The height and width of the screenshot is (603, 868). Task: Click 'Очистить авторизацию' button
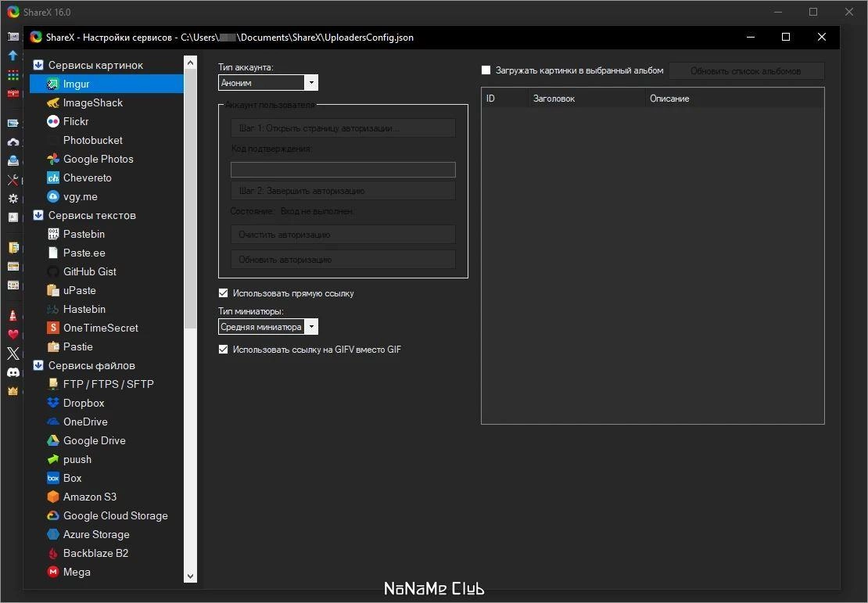[x=343, y=234]
